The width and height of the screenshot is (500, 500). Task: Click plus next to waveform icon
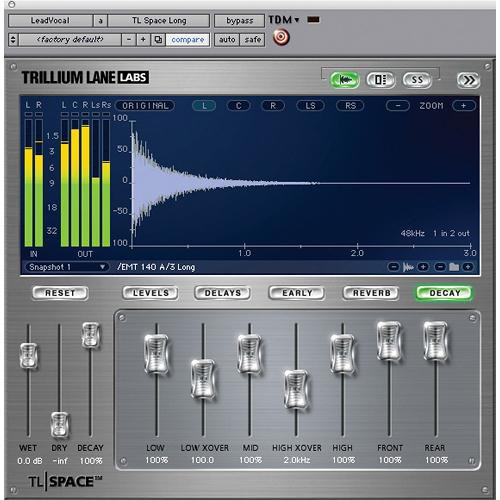tap(423, 267)
